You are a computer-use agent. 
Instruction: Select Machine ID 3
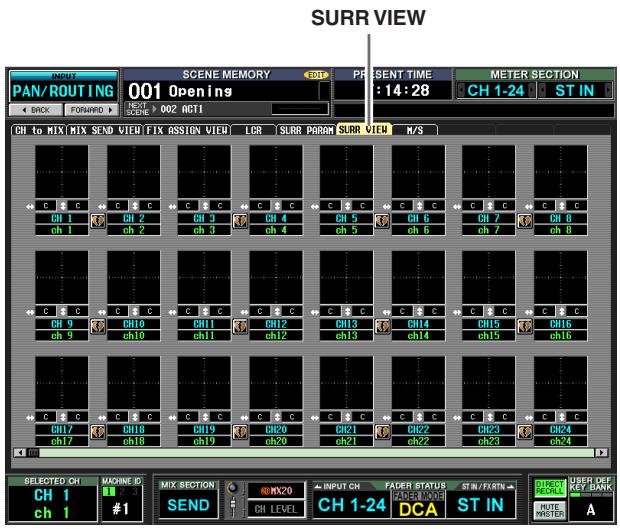pyautogui.click(x=134, y=492)
